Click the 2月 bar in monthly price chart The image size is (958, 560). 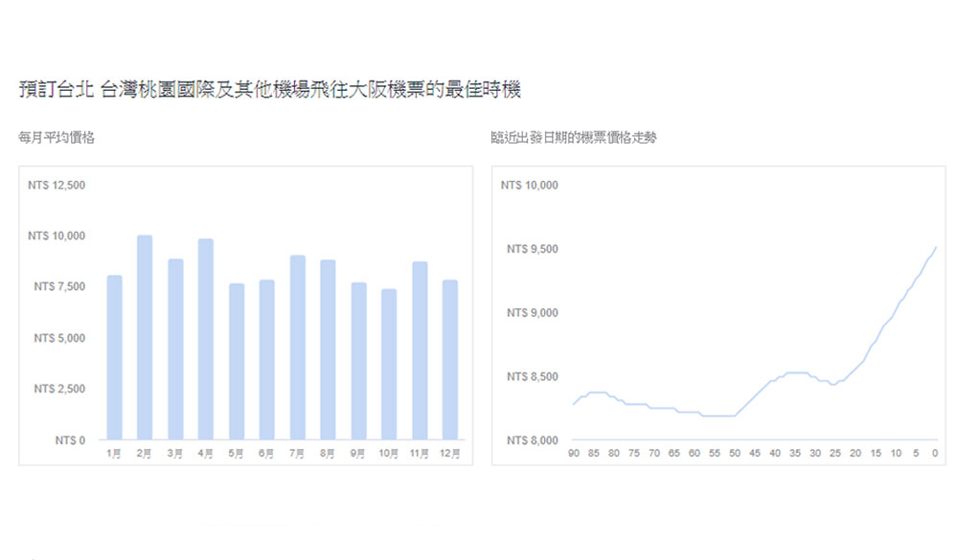point(145,337)
